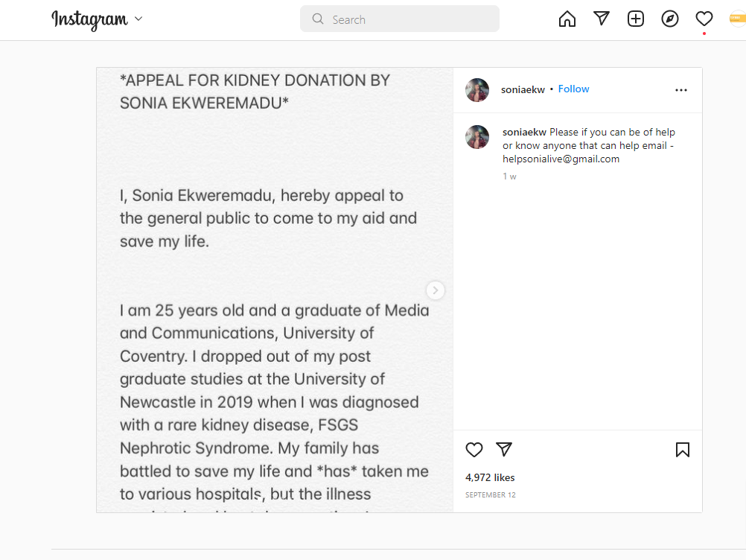Click the Search input field

click(x=400, y=19)
